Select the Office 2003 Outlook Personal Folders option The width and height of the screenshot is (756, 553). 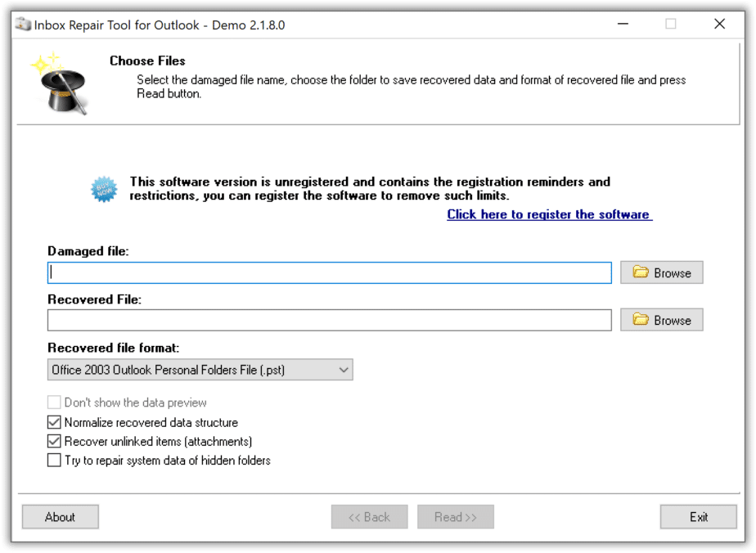(188, 369)
